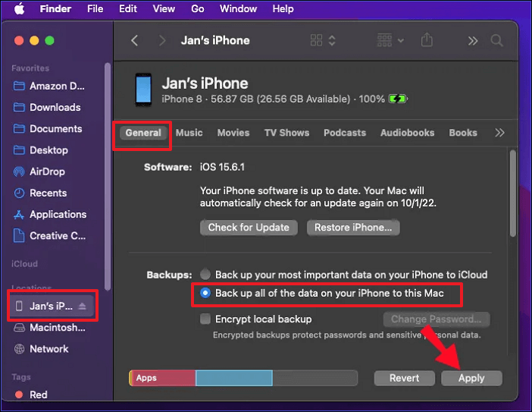Open the Help menu
This screenshot has width=532, height=412.
(x=283, y=8)
